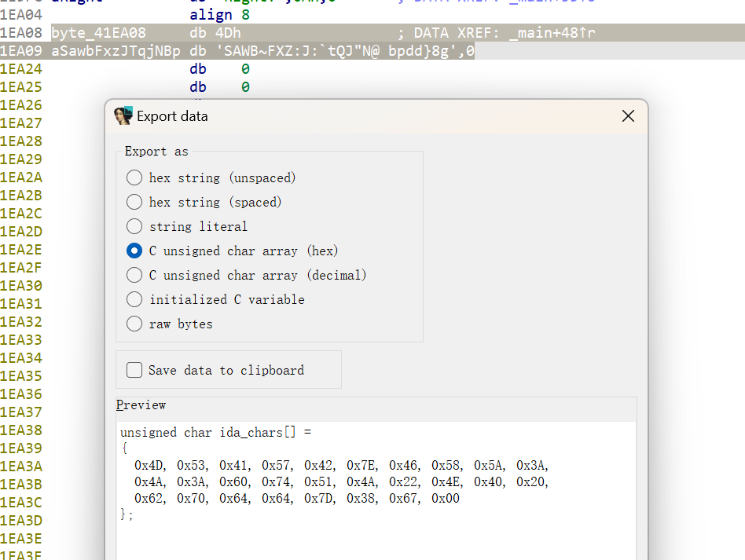
Task: Select initialized C variable option
Action: click(134, 299)
